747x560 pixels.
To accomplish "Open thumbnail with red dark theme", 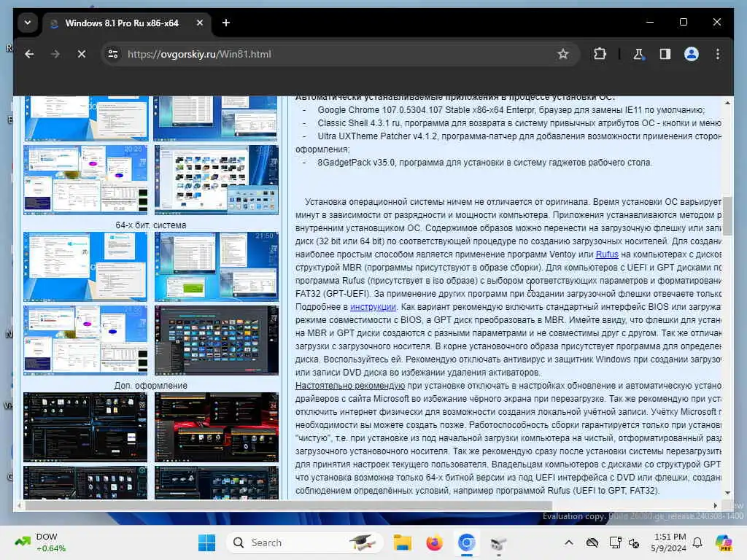I will point(216,427).
